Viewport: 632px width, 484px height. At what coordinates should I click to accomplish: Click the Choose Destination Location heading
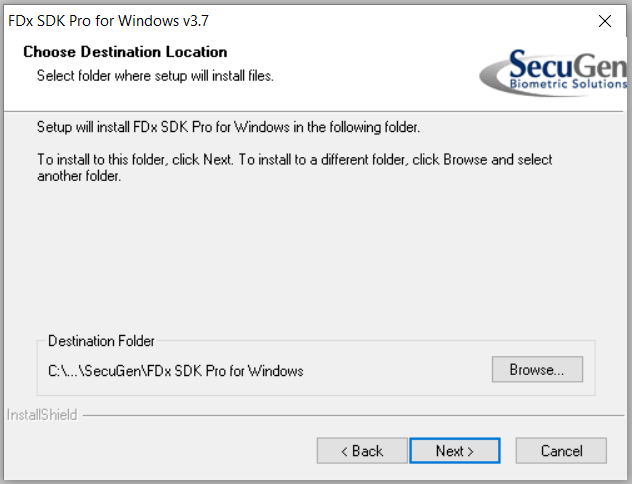pos(125,52)
